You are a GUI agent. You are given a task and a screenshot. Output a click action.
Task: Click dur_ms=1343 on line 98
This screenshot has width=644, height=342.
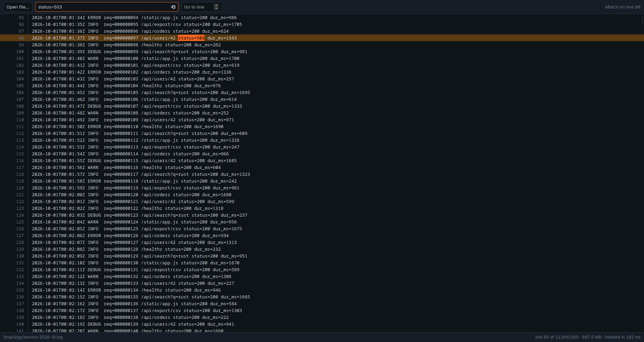(222, 38)
